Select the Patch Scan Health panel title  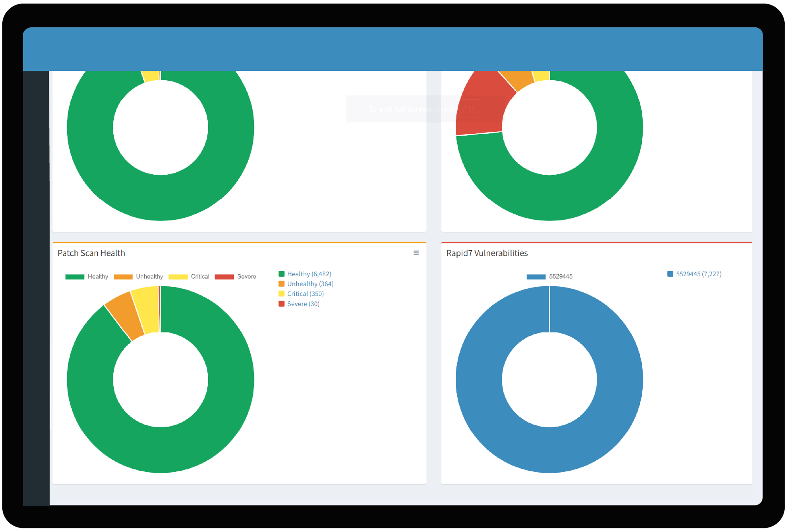(91, 253)
